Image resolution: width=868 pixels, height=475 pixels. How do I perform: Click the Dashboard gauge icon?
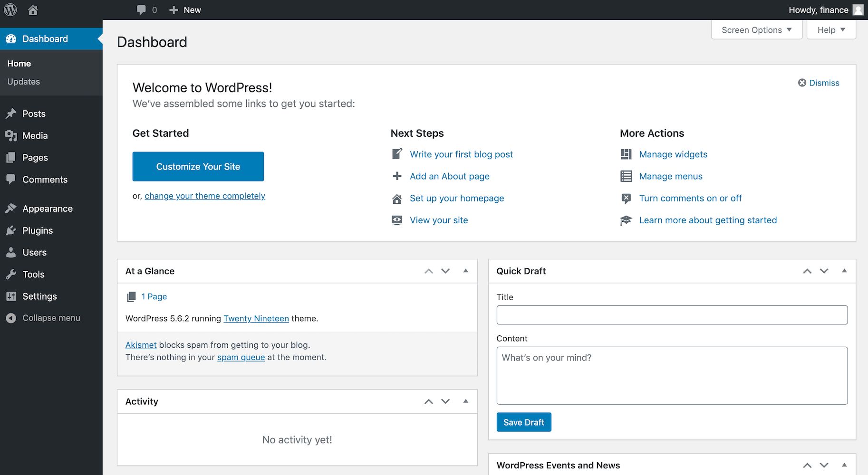coord(11,39)
